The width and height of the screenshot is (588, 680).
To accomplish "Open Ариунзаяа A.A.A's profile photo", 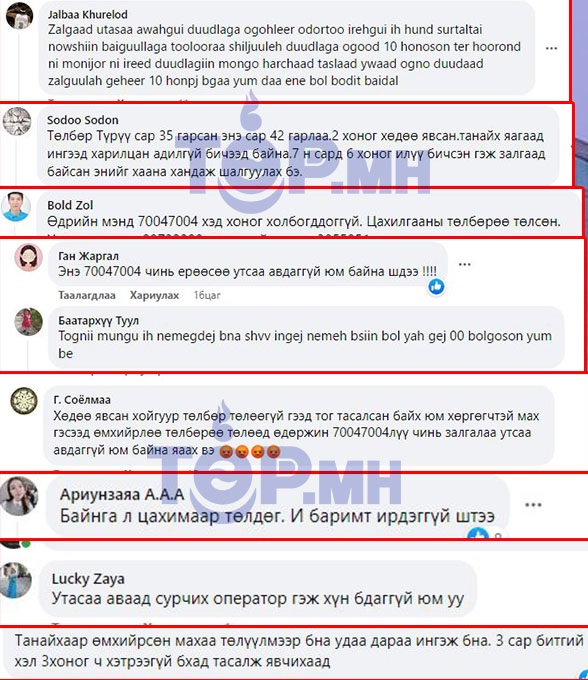I will [x=19, y=496].
